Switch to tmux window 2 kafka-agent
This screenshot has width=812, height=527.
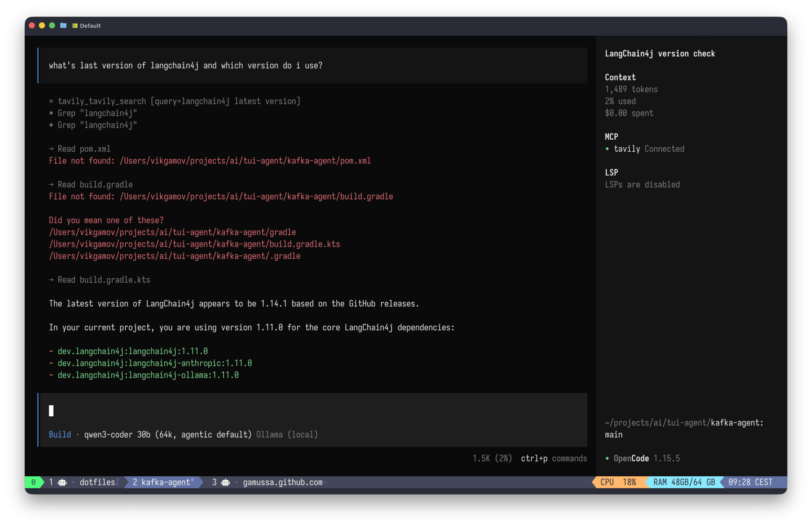(163, 482)
